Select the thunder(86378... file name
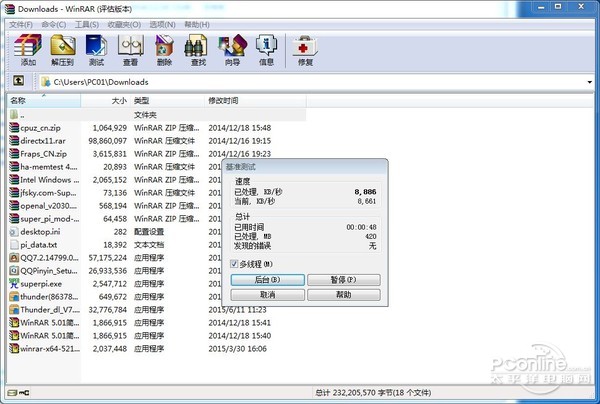The image size is (600, 404). pyautogui.click(x=49, y=296)
